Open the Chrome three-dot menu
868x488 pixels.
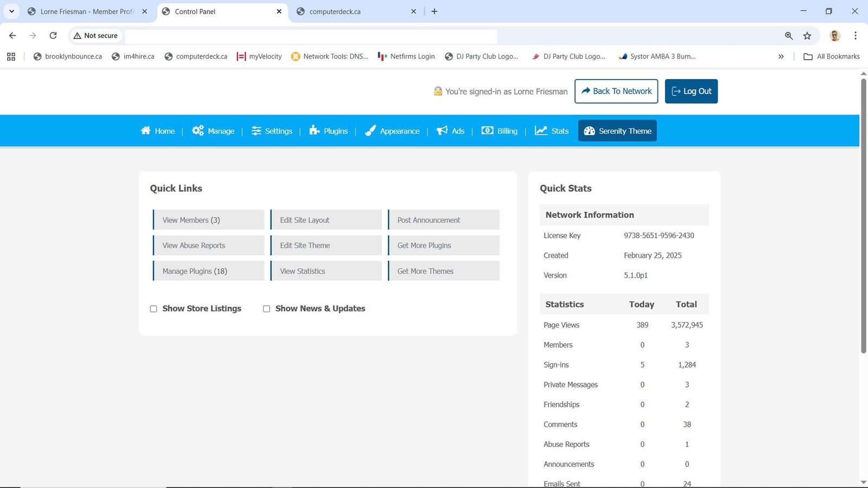(856, 36)
